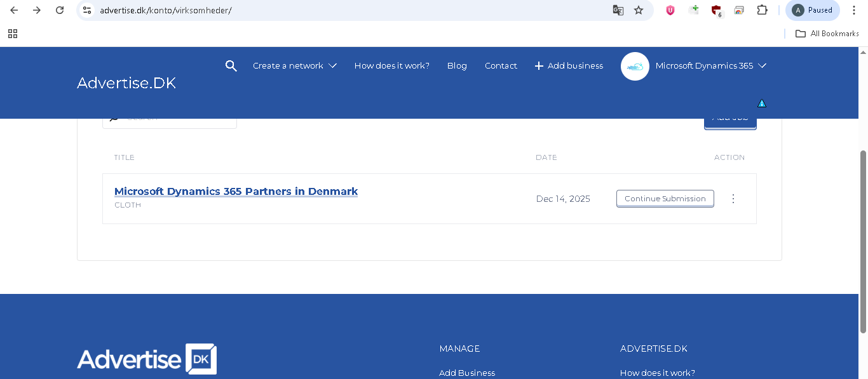Click Add business in header

pos(569,65)
